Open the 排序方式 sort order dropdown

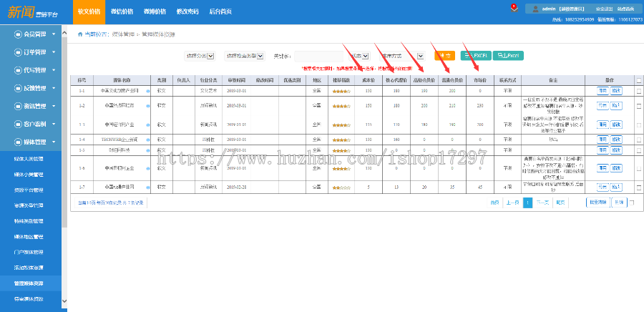pyautogui.click(x=403, y=56)
